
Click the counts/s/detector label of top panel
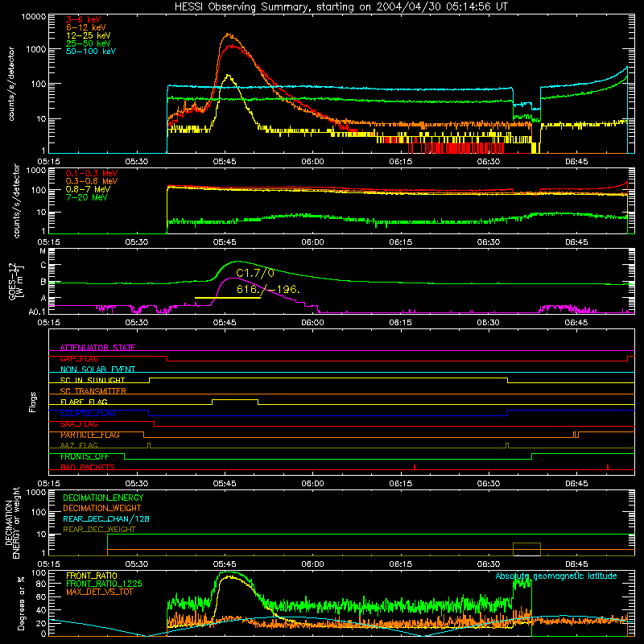(x=11, y=84)
